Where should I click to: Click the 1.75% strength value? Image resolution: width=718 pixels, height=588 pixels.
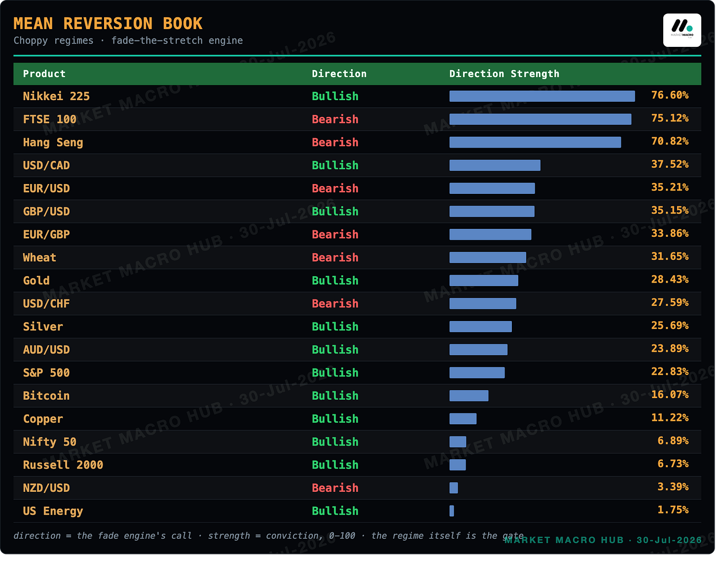pos(673,510)
